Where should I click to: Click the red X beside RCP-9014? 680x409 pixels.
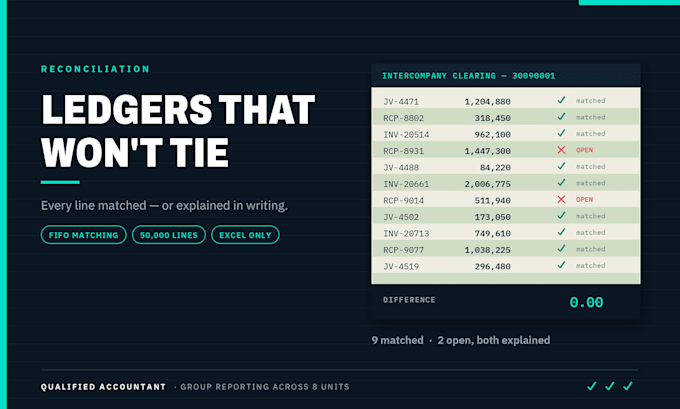pyautogui.click(x=561, y=199)
